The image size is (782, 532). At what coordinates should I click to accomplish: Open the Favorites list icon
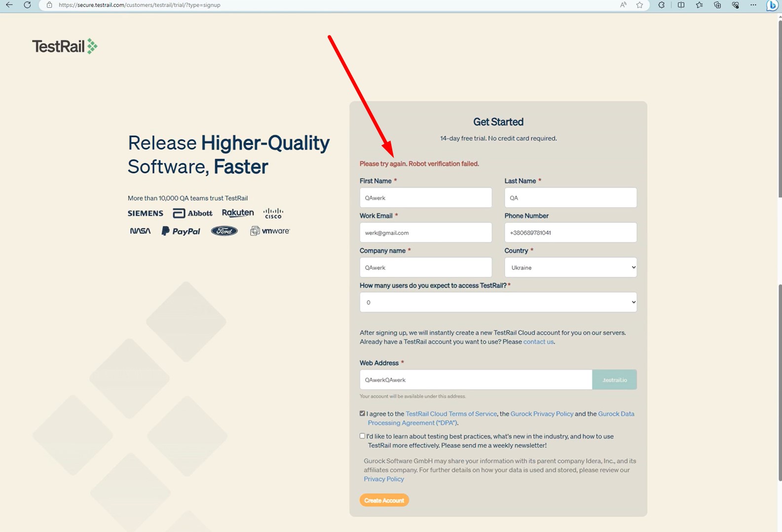coord(699,5)
